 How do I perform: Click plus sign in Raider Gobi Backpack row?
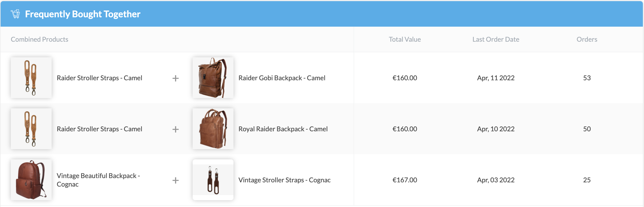coord(176,78)
